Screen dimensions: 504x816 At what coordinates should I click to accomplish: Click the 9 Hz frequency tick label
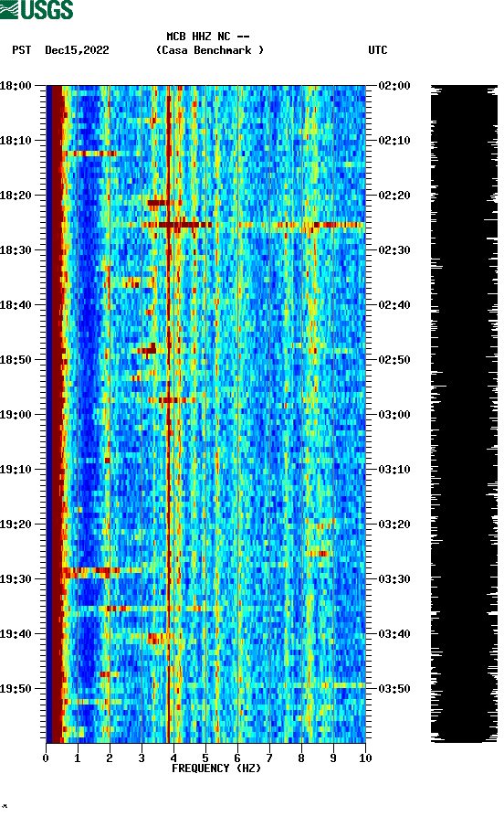point(333,758)
